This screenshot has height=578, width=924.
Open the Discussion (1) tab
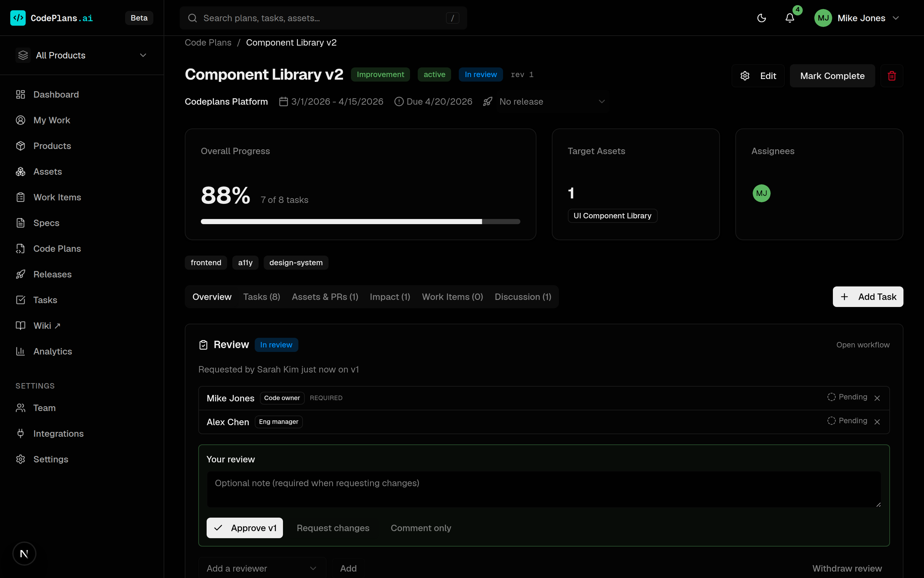click(x=523, y=297)
